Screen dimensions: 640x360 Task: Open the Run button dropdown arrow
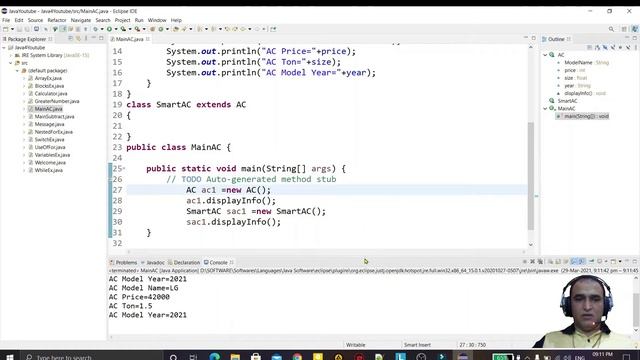116,29
